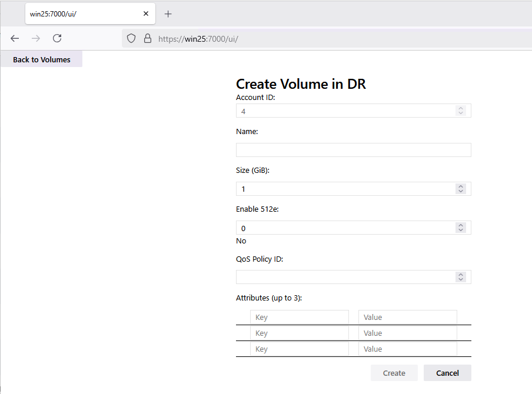Click the Account ID field
The height and width of the screenshot is (394, 532).
tap(354, 111)
